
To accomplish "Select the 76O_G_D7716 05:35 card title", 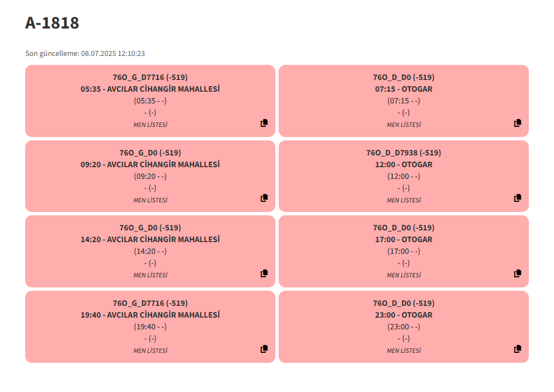I will [150, 77].
